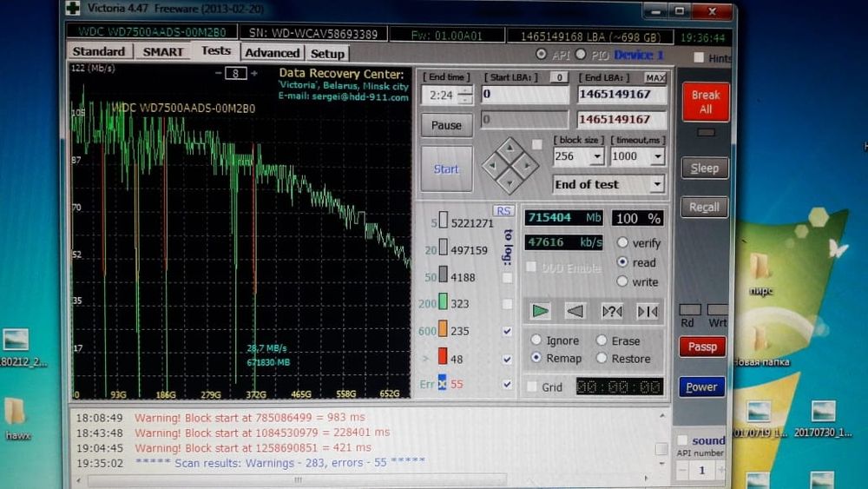Toggle log checkbox for Err blocks
The width and height of the screenshot is (868, 489).
[x=507, y=384]
